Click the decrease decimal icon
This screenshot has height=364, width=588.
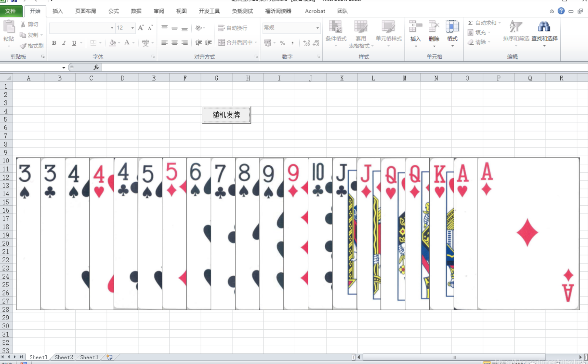pyautogui.click(x=316, y=43)
